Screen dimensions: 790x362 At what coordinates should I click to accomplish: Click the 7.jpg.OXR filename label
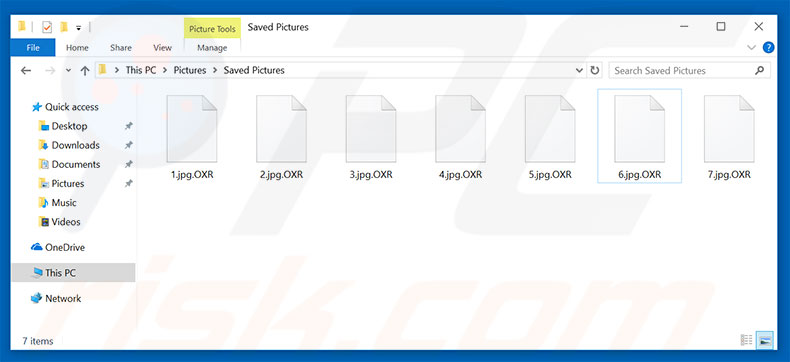point(729,175)
